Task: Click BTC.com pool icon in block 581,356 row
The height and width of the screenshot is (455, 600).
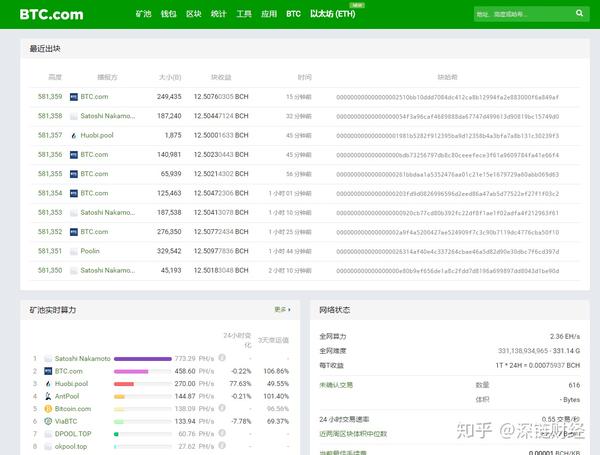Action: [74, 155]
